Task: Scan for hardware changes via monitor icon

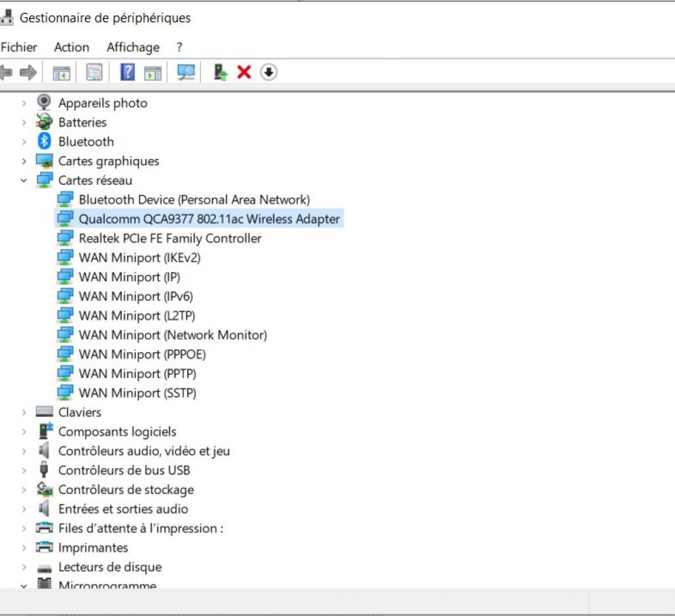Action: click(x=186, y=73)
